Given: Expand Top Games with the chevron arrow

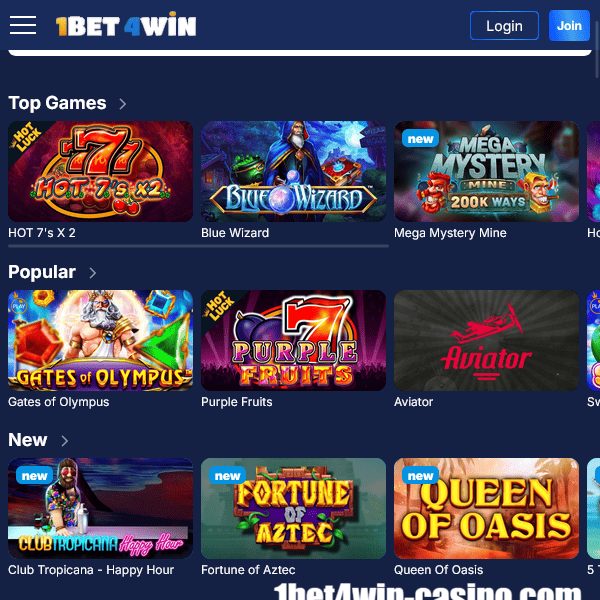Looking at the screenshot, I should pos(122,104).
